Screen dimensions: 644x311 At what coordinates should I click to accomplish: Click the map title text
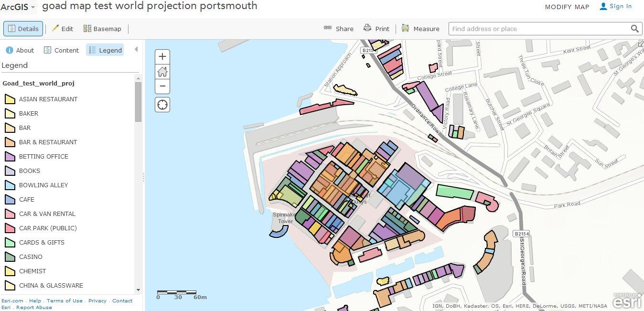pyautogui.click(x=150, y=6)
